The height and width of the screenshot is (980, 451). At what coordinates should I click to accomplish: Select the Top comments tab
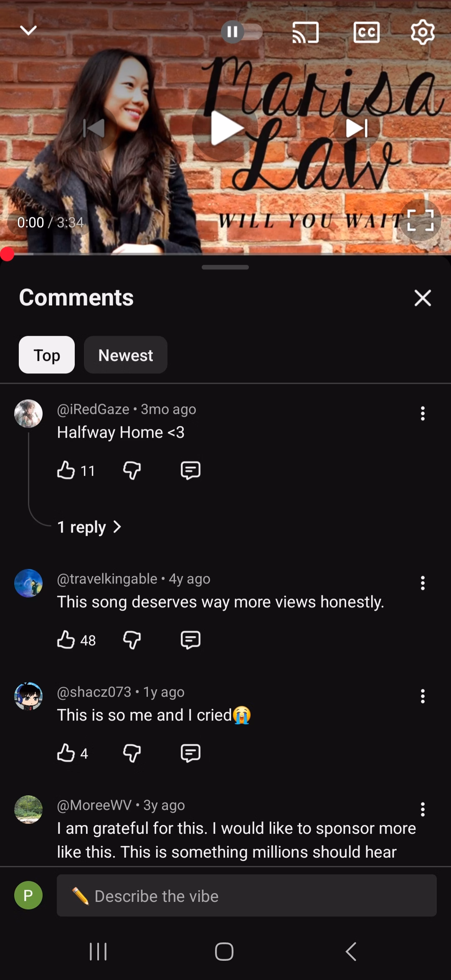coord(47,355)
